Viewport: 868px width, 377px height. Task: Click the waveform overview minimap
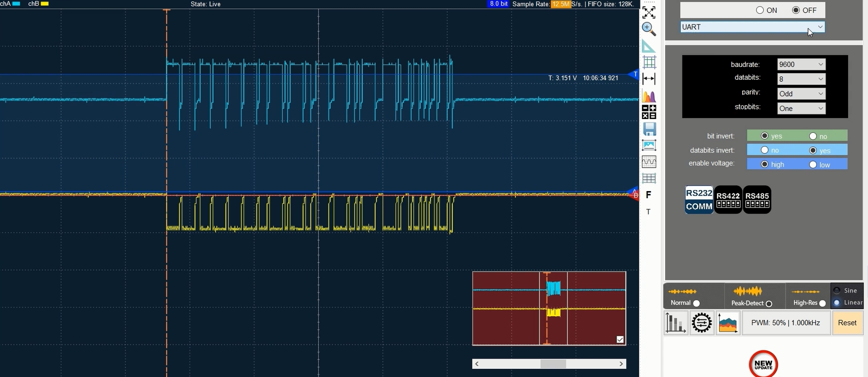549,309
